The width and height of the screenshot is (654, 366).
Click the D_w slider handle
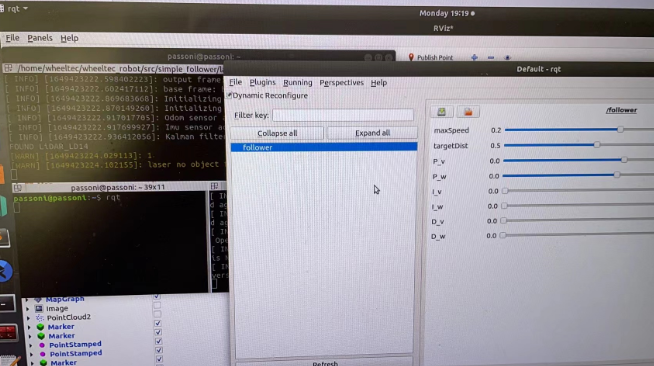click(503, 236)
